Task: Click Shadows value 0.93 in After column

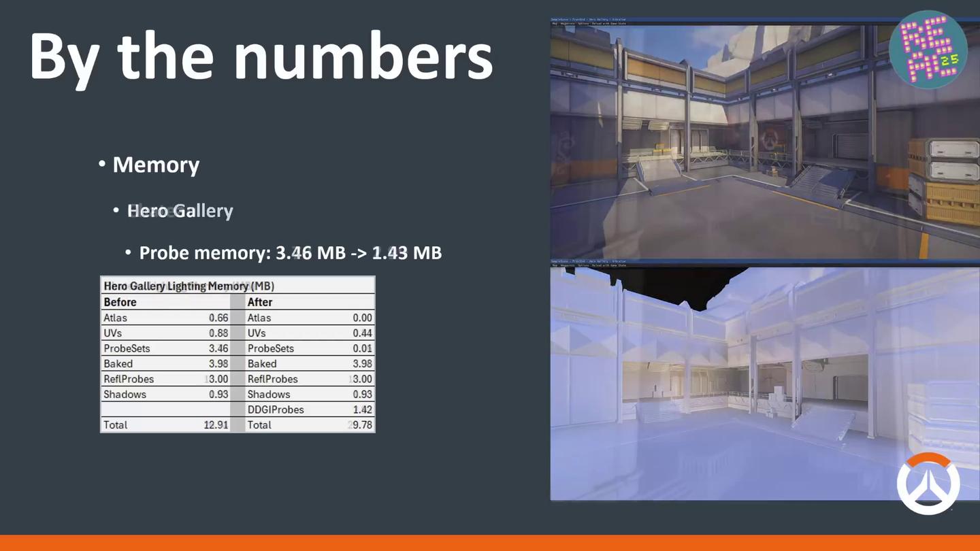Action: point(362,395)
